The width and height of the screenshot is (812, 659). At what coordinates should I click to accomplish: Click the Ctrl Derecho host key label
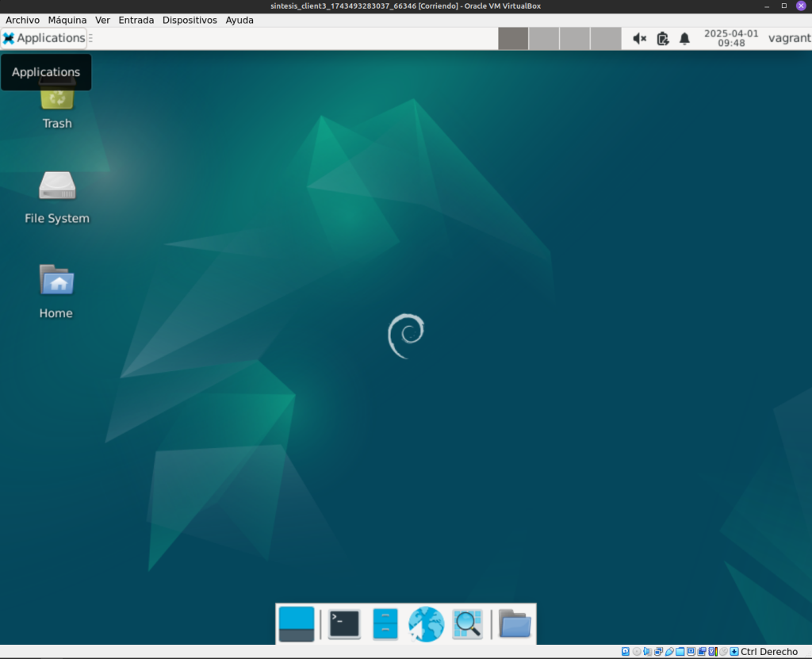(769, 652)
